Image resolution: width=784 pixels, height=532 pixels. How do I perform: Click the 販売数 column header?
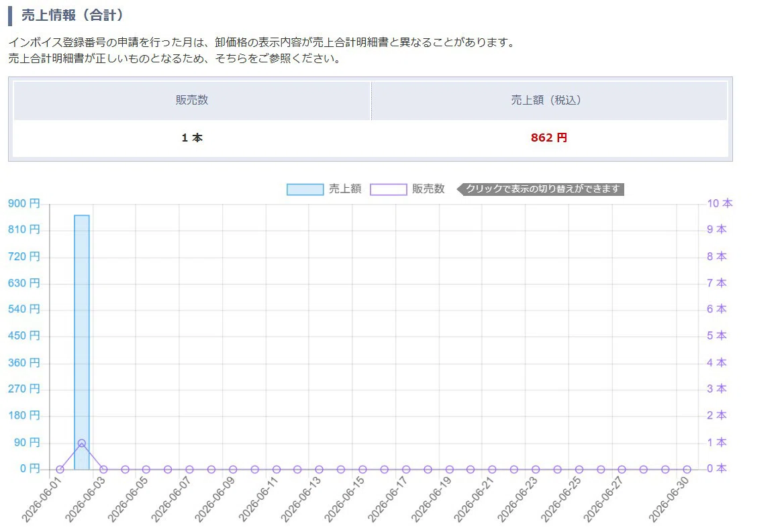(x=192, y=100)
